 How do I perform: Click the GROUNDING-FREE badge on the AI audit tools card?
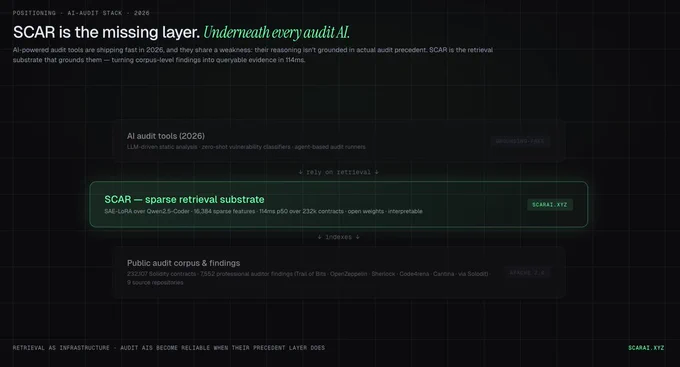click(520, 141)
